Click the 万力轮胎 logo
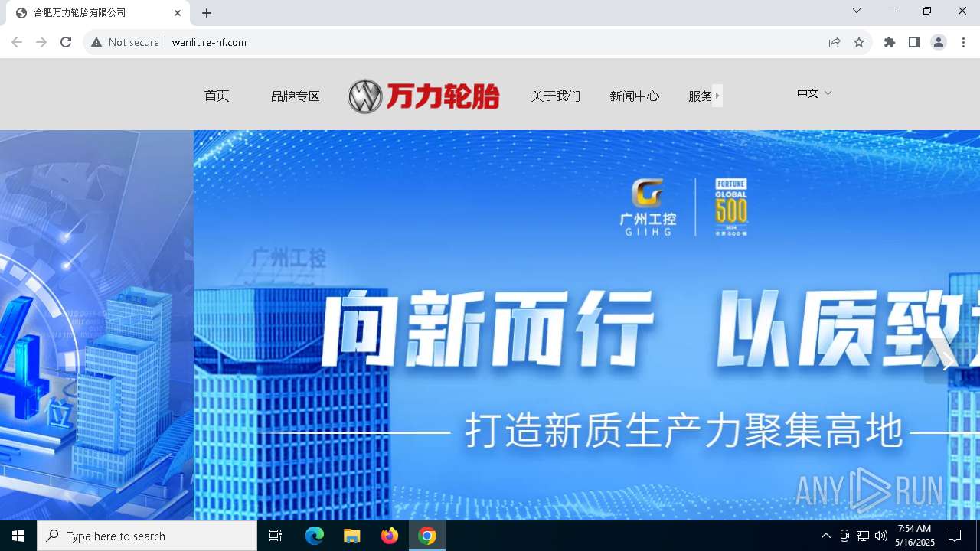 pyautogui.click(x=423, y=96)
